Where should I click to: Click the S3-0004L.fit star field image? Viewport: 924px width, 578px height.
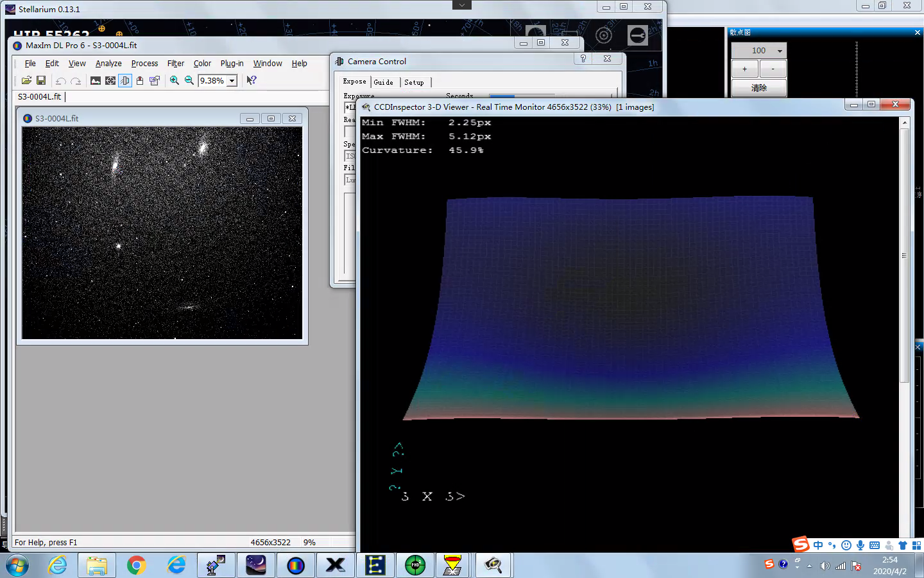[x=162, y=232]
